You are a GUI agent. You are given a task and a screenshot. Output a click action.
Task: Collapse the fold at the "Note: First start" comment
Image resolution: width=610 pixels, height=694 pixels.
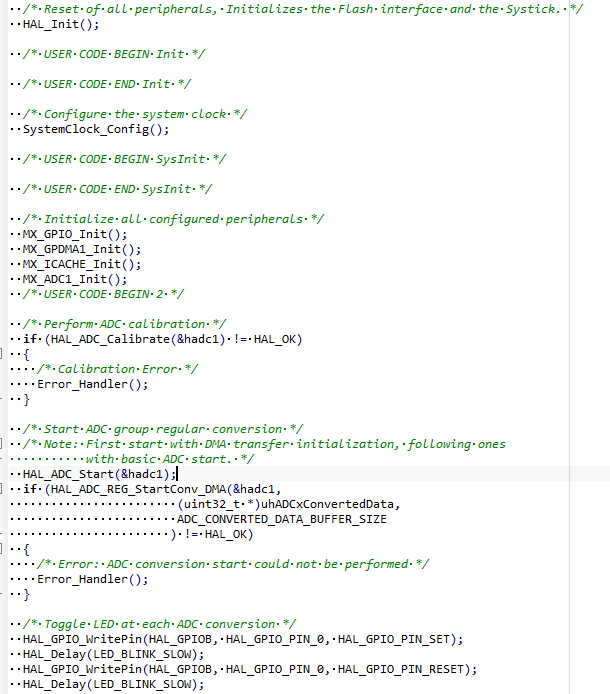click(3, 444)
